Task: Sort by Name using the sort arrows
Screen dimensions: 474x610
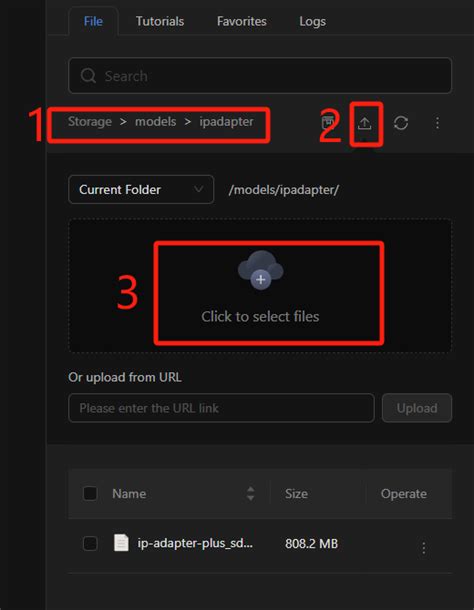Action: [251, 494]
